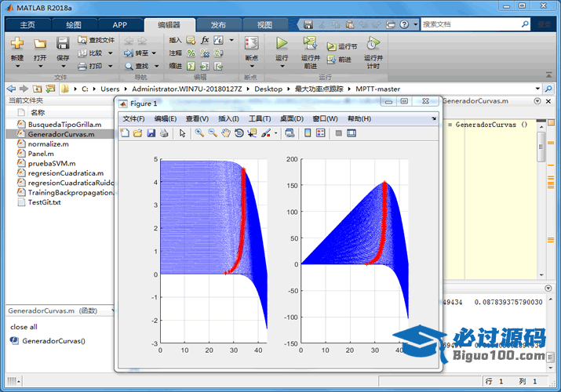Click Desktop in the folder path

pos(268,89)
